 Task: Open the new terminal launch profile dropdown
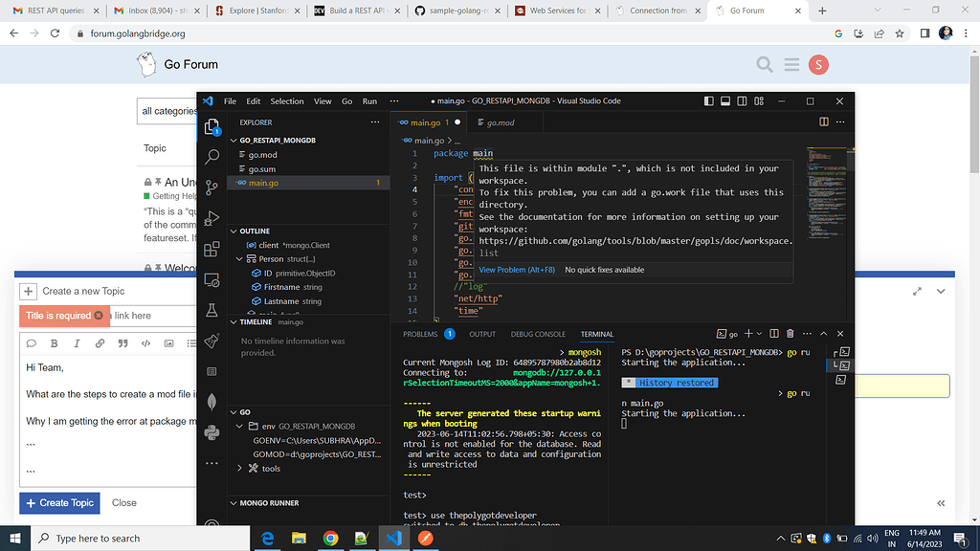[x=759, y=334]
